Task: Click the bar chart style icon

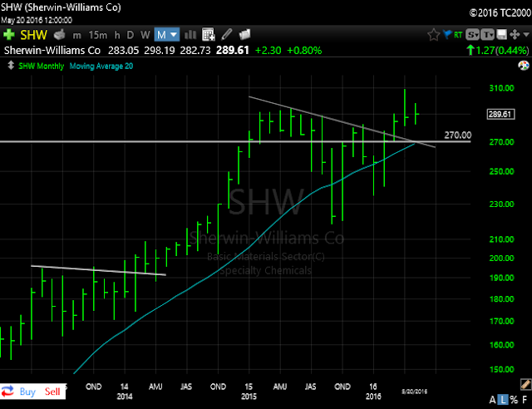Action: point(190,35)
